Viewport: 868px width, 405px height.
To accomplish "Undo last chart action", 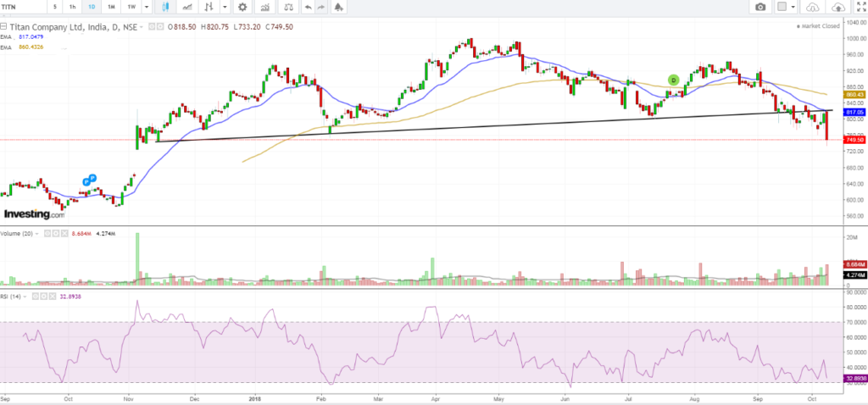I will coord(308,7).
